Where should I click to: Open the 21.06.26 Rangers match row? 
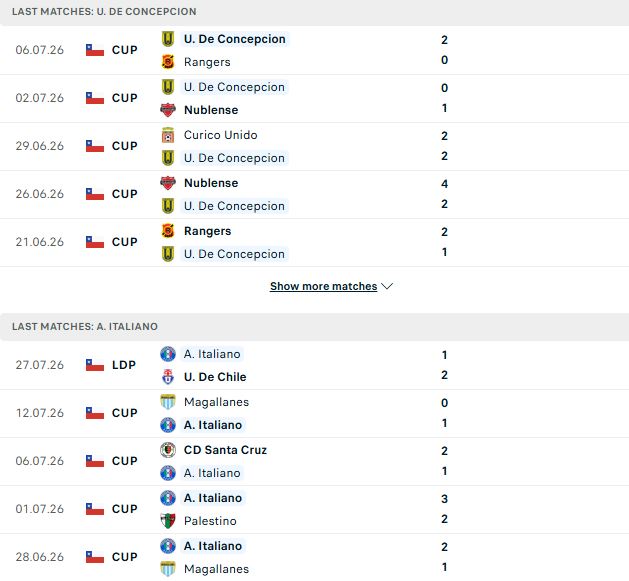314,242
